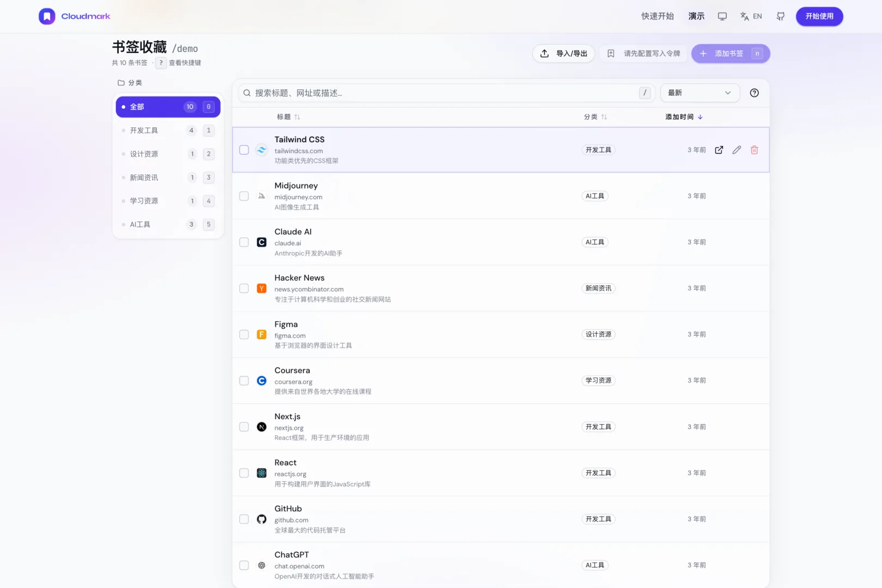Click the Figma 设计资源 tag

click(598, 334)
